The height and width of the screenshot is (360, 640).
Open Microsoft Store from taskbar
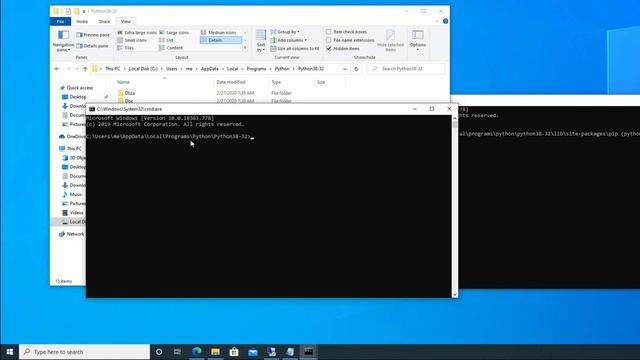click(x=234, y=352)
